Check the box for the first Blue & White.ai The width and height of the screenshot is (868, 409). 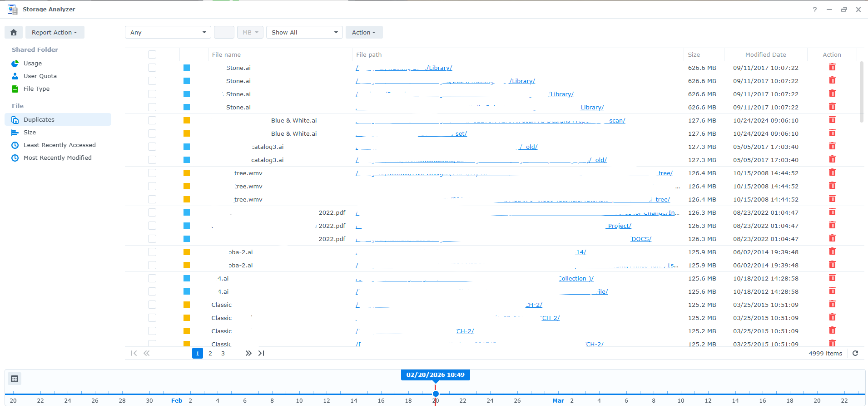point(152,120)
